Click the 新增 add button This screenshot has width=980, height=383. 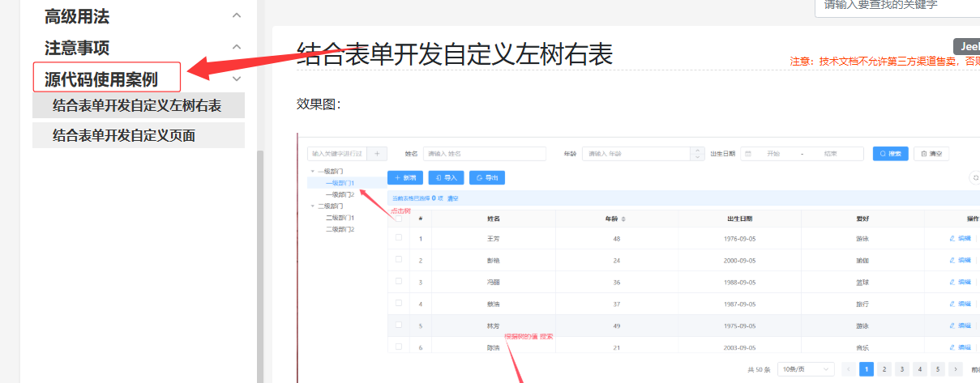click(404, 177)
